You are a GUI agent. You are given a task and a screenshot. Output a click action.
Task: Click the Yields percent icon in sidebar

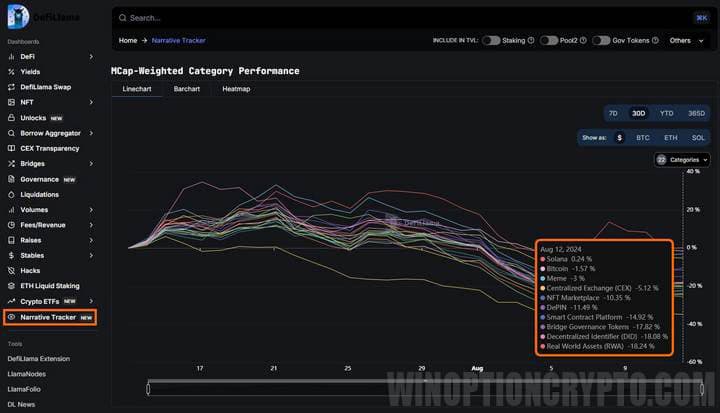click(x=11, y=72)
